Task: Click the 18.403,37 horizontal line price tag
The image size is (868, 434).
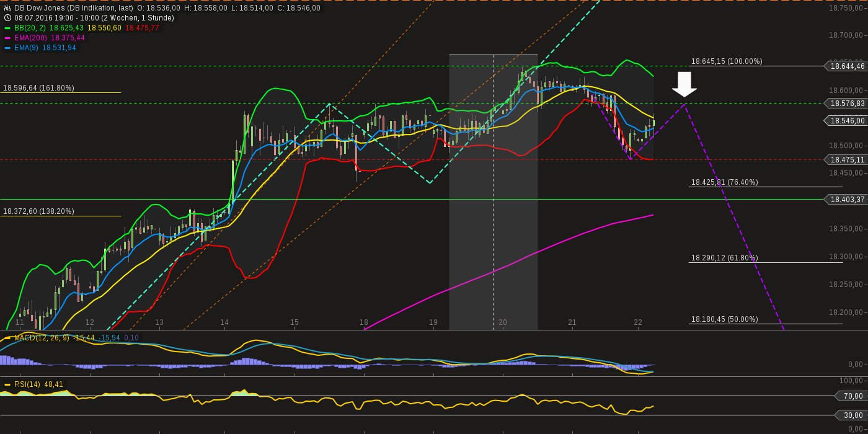Action: pos(846,200)
